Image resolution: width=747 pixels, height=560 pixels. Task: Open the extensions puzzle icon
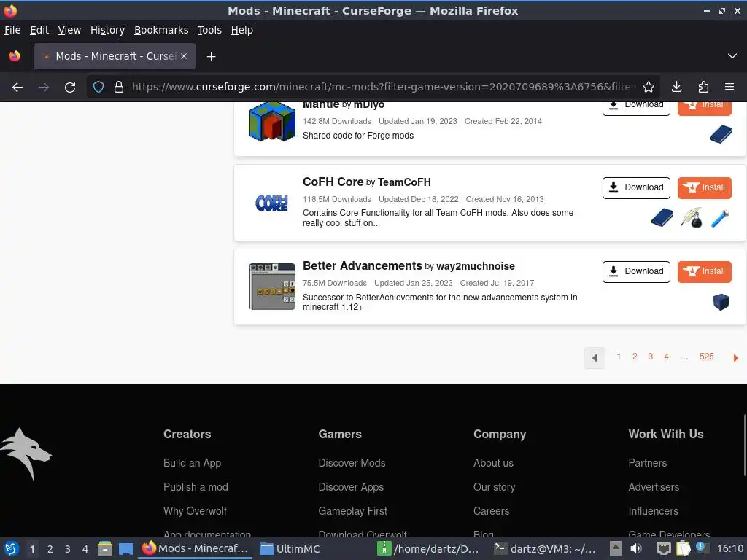[x=703, y=87]
